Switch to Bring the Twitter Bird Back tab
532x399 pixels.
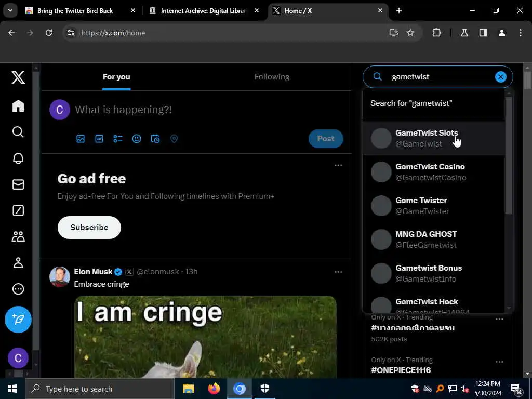pyautogui.click(x=75, y=10)
